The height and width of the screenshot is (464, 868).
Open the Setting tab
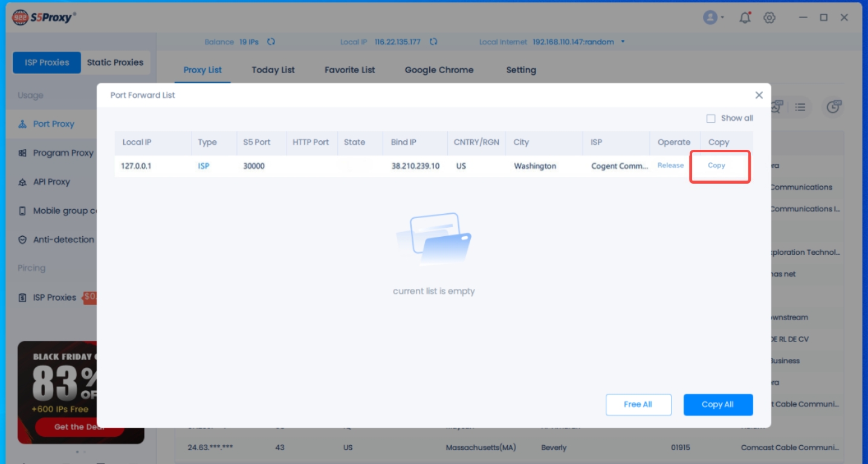[x=520, y=69]
